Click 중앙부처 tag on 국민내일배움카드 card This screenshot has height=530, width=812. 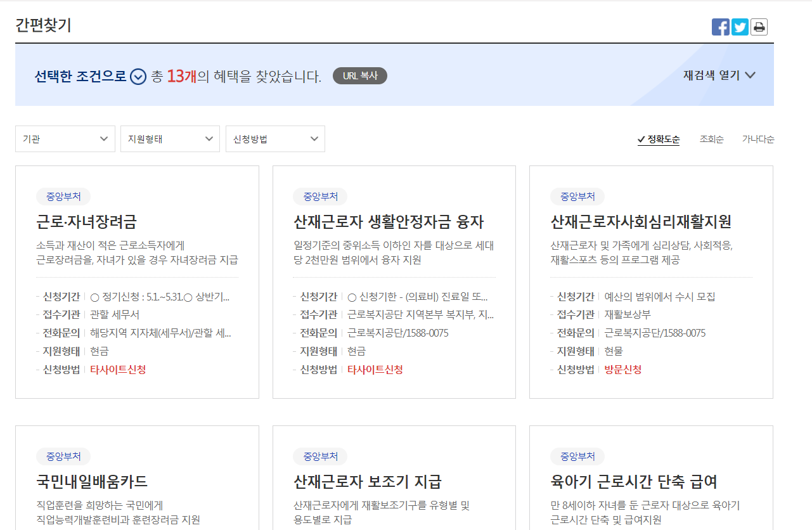tap(63, 456)
